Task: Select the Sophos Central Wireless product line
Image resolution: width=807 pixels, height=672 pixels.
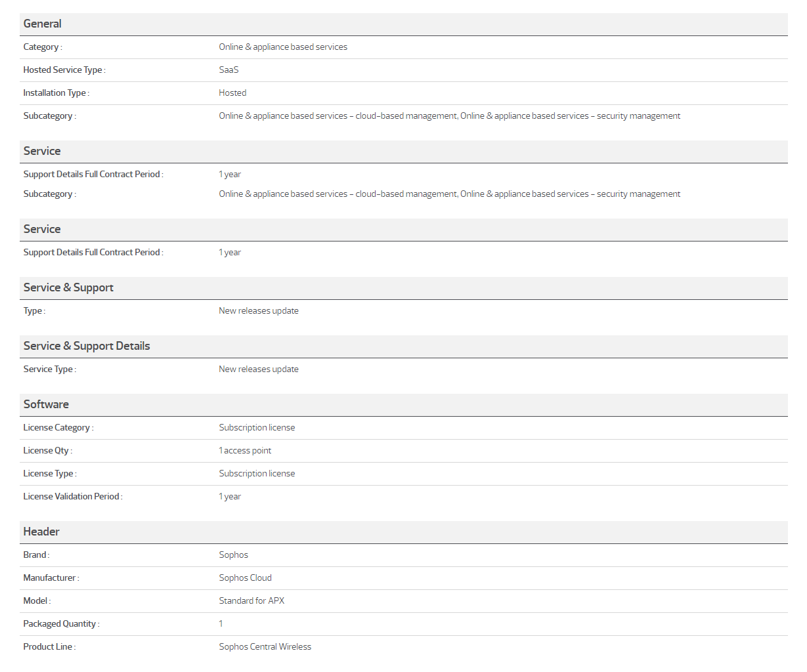Action: [x=265, y=647]
